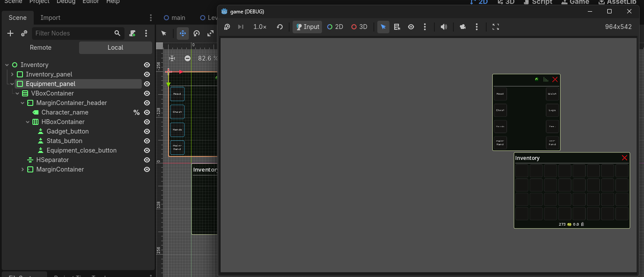Close the in-game equipment panel

click(x=555, y=79)
